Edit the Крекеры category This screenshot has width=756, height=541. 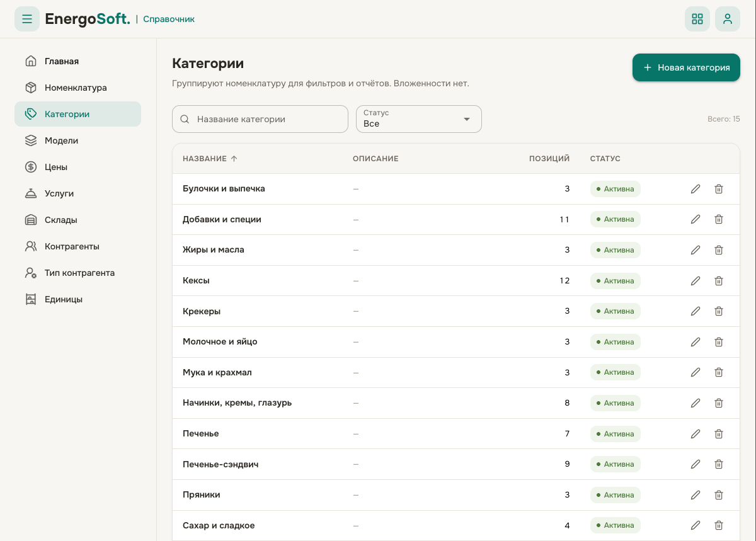coord(696,311)
